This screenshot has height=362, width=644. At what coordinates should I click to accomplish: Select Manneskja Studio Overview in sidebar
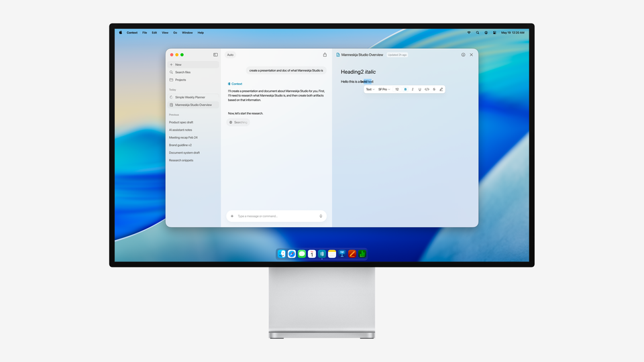point(193,105)
